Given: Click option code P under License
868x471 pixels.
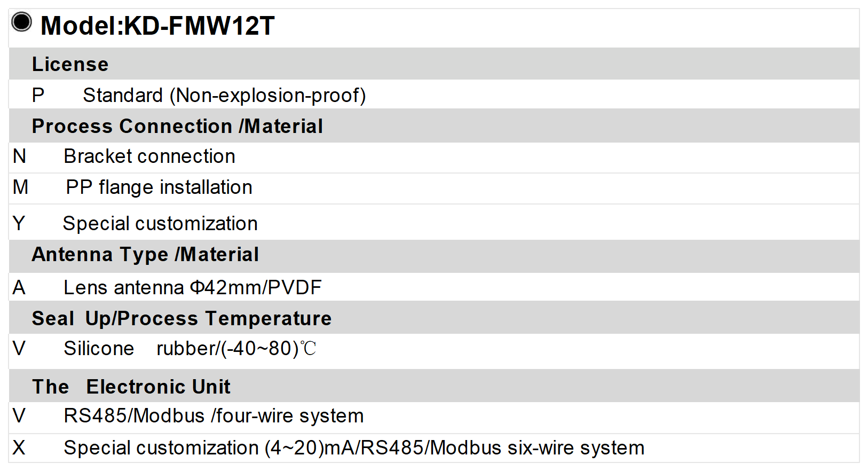Looking at the screenshot, I should (x=38, y=95).
